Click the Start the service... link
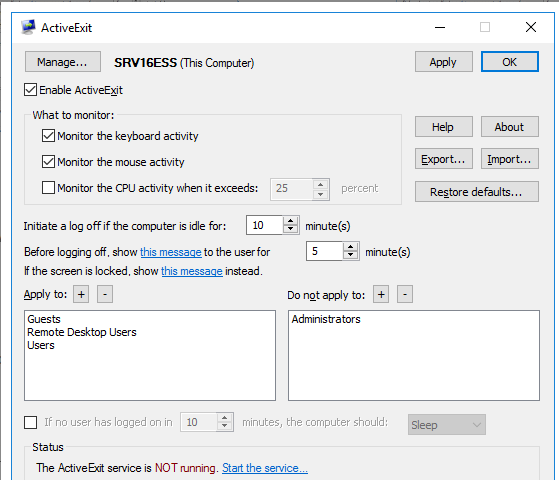Screen dimensions: 559x480 coord(265,468)
